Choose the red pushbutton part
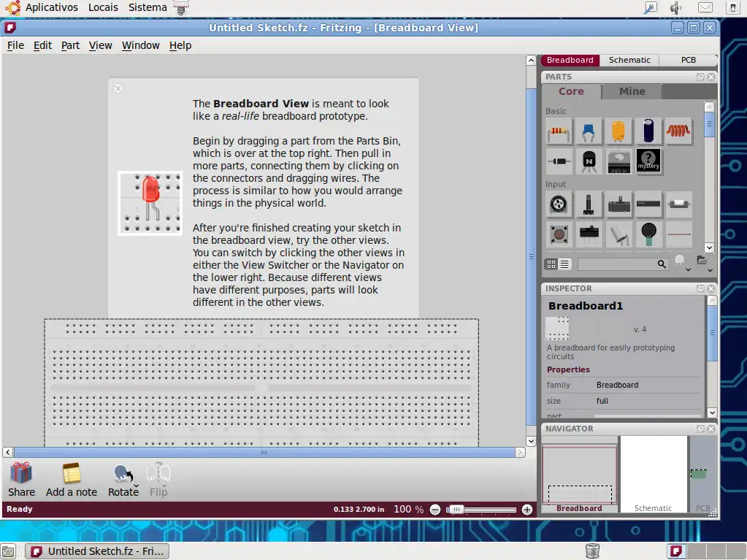The width and height of the screenshot is (747, 560). (559, 234)
